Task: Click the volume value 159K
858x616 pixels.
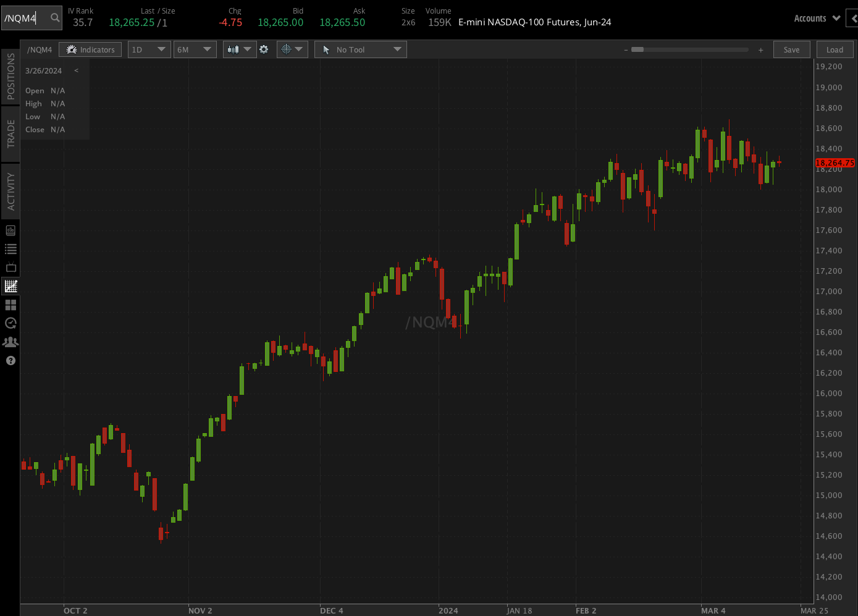Action: pos(440,22)
